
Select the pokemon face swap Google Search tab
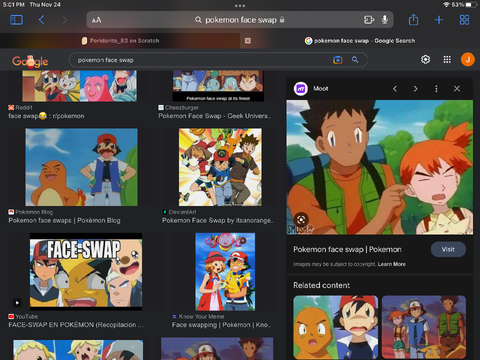pos(360,41)
